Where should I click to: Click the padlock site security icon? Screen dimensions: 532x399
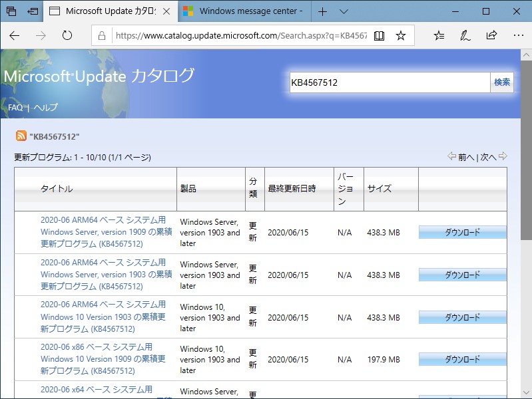[102, 36]
